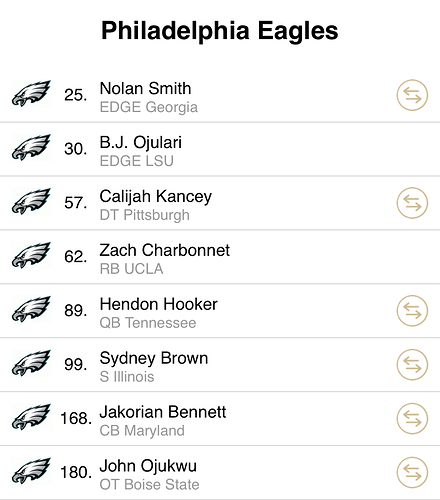
Task: Open trade option for Hendon Hooker
Action: tap(412, 311)
